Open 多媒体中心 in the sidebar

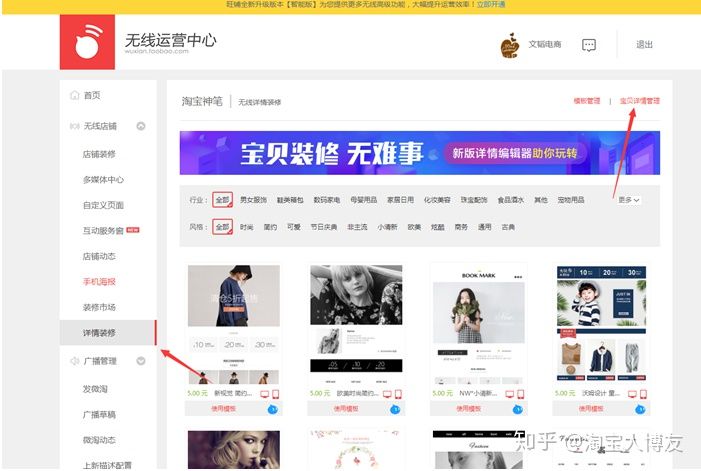click(103, 180)
